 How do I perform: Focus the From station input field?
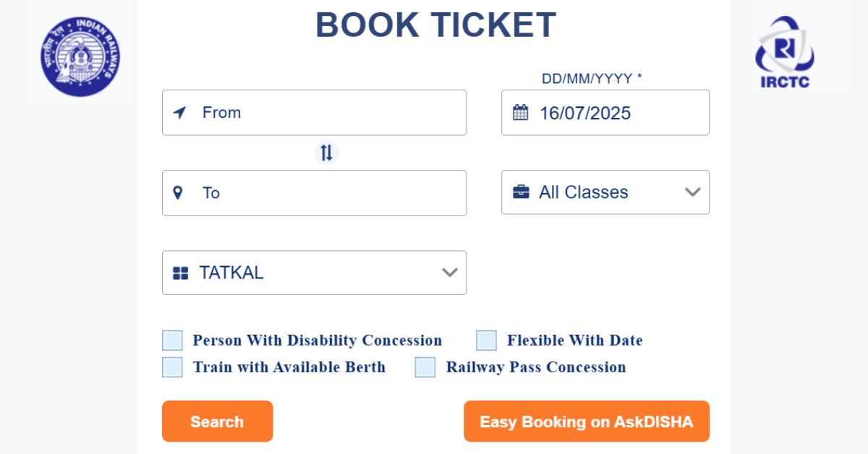[315, 113]
